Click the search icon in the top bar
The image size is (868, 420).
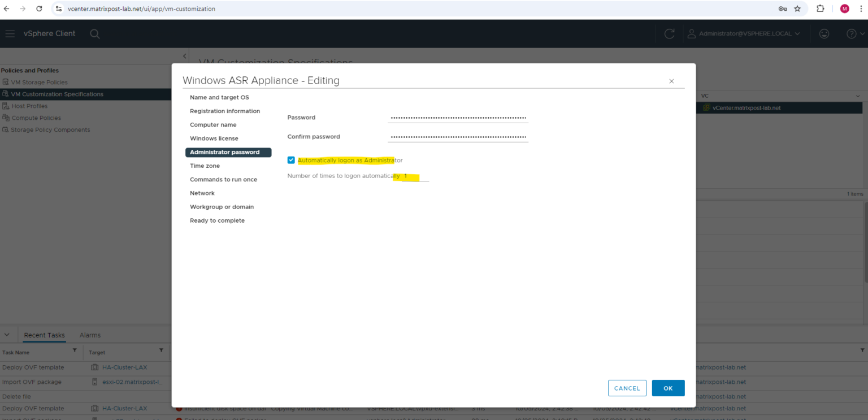click(94, 33)
